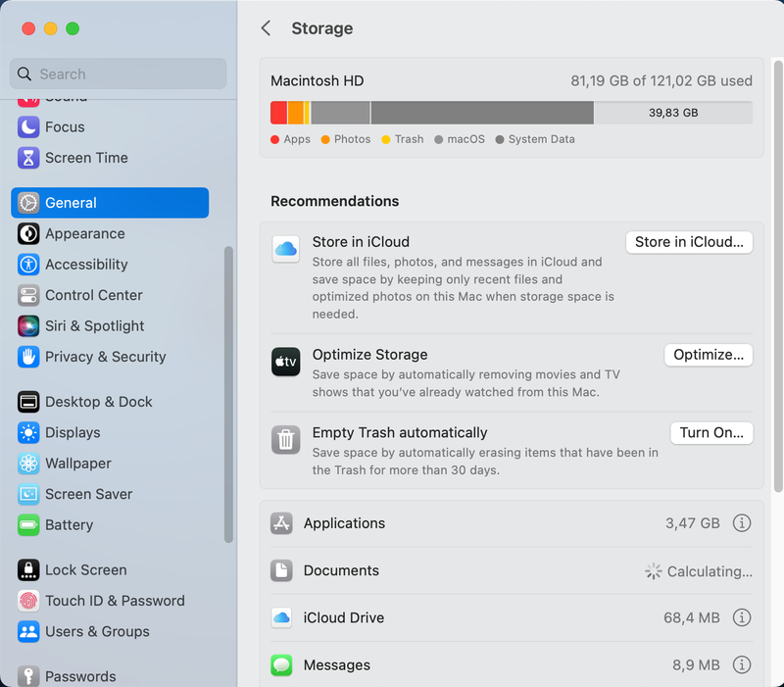Open Screen Time settings
Screen dimensions: 784x687
(x=110, y=158)
